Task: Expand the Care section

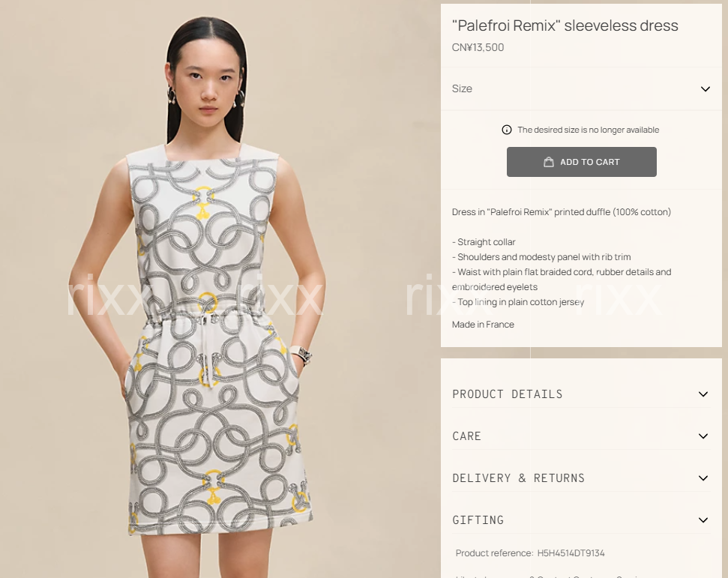Action: [x=581, y=436]
